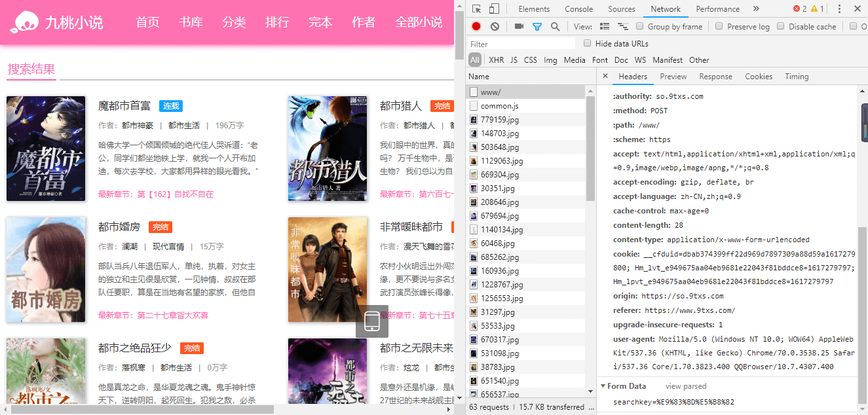Open the Preview tab for request
This screenshot has width=868, height=415.
pyautogui.click(x=673, y=77)
